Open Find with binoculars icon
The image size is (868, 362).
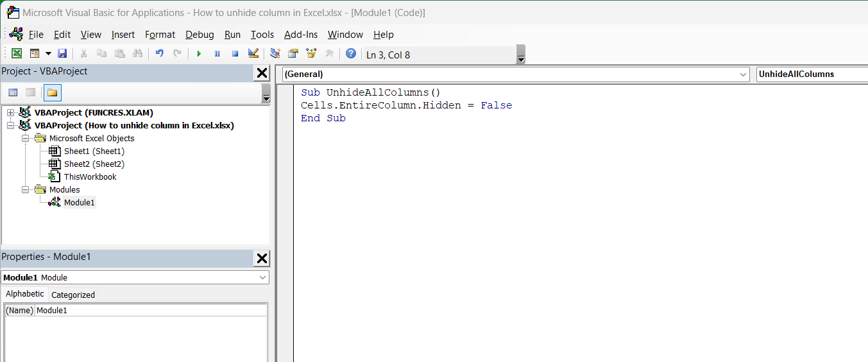tap(137, 54)
